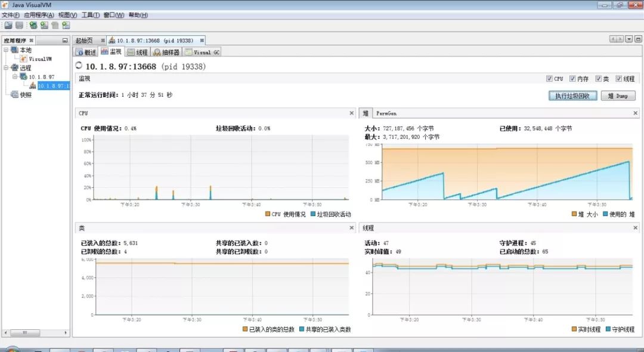Click the 守护线程 legend swatch
The height and width of the screenshot is (352, 644).
click(608, 329)
